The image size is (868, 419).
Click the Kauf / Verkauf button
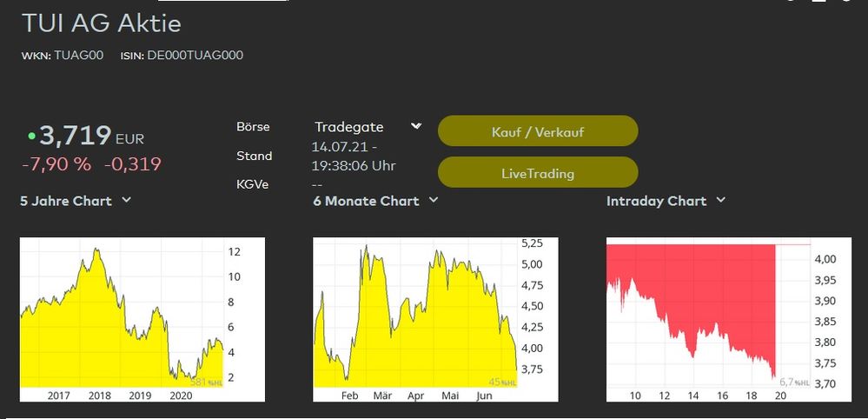(x=538, y=131)
